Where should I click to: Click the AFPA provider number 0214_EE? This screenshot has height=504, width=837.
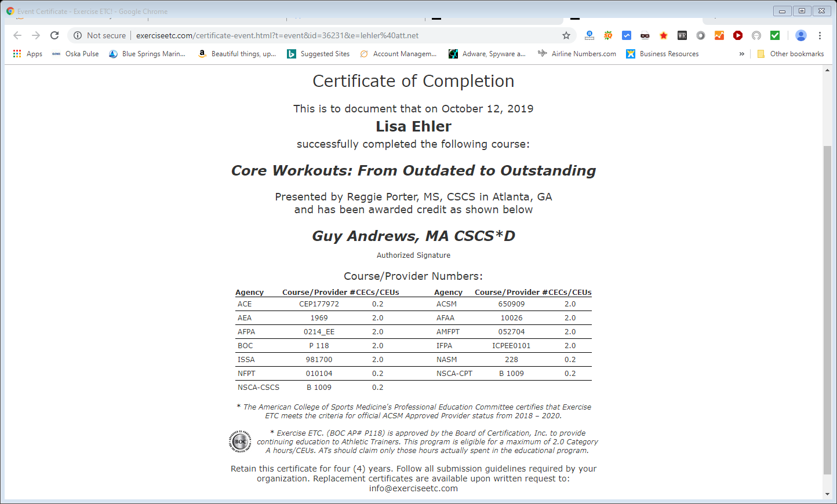319,332
